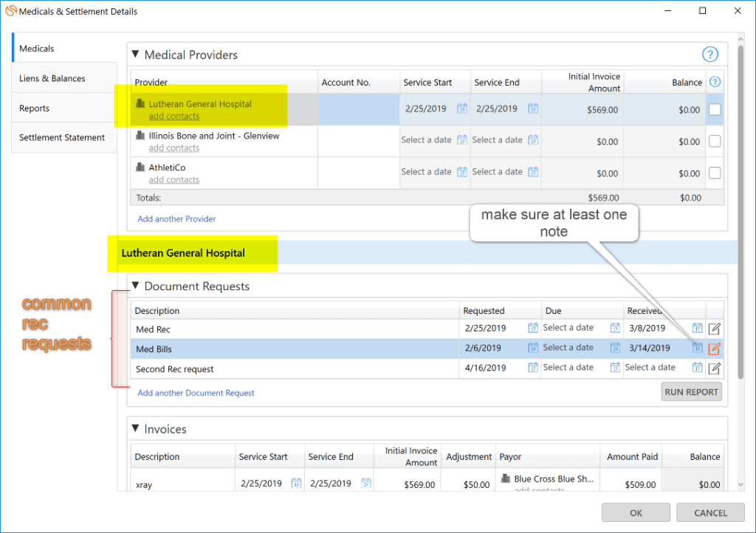Select the Second Rec request description

[174, 369]
